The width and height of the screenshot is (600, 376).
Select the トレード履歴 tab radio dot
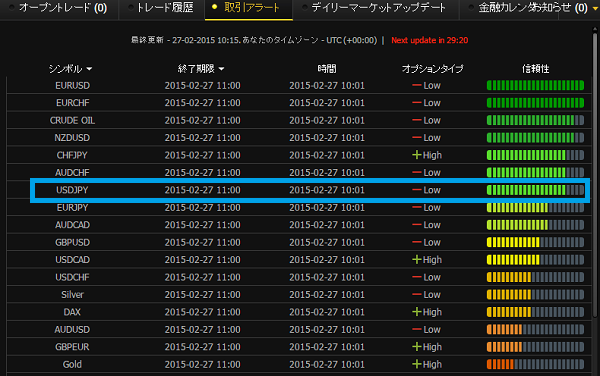(x=130, y=7)
